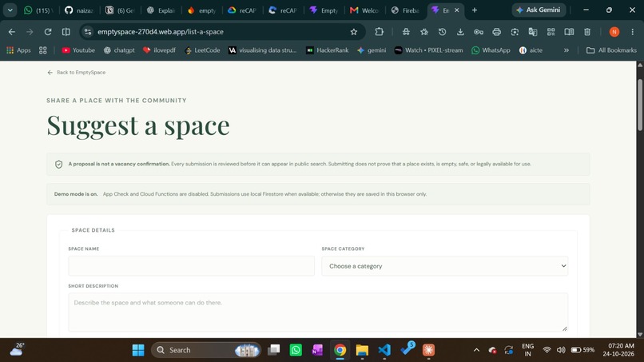Open the profile avatar N
This screenshot has height=362, width=644.
[x=614, y=32]
